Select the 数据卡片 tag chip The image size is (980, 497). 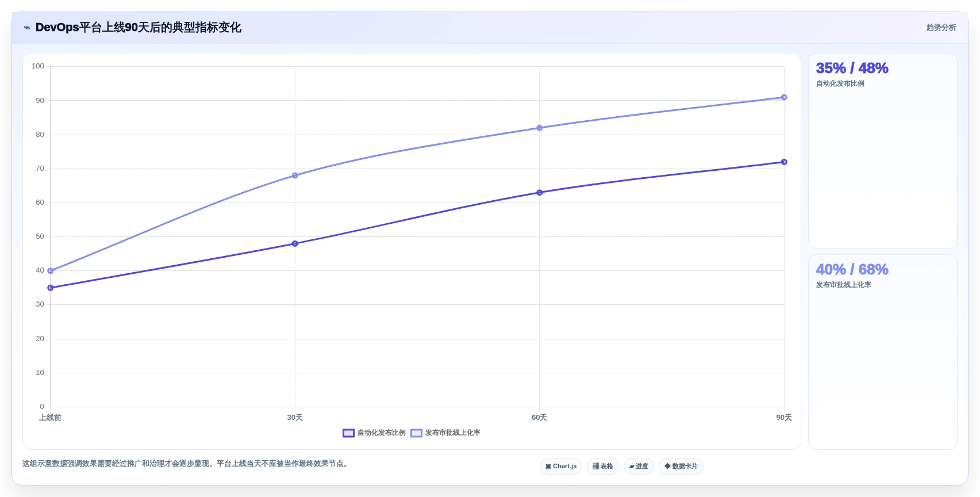click(x=681, y=467)
